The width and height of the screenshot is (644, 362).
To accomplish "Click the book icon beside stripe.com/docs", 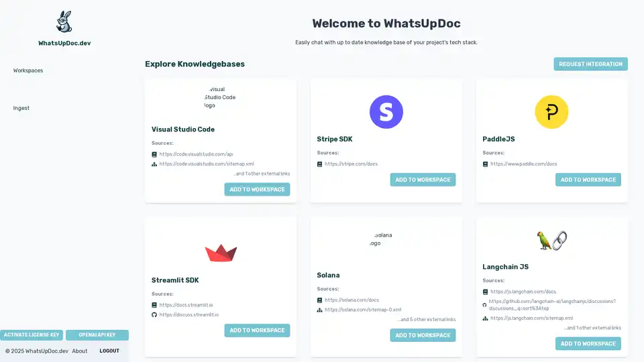I will pos(319,164).
